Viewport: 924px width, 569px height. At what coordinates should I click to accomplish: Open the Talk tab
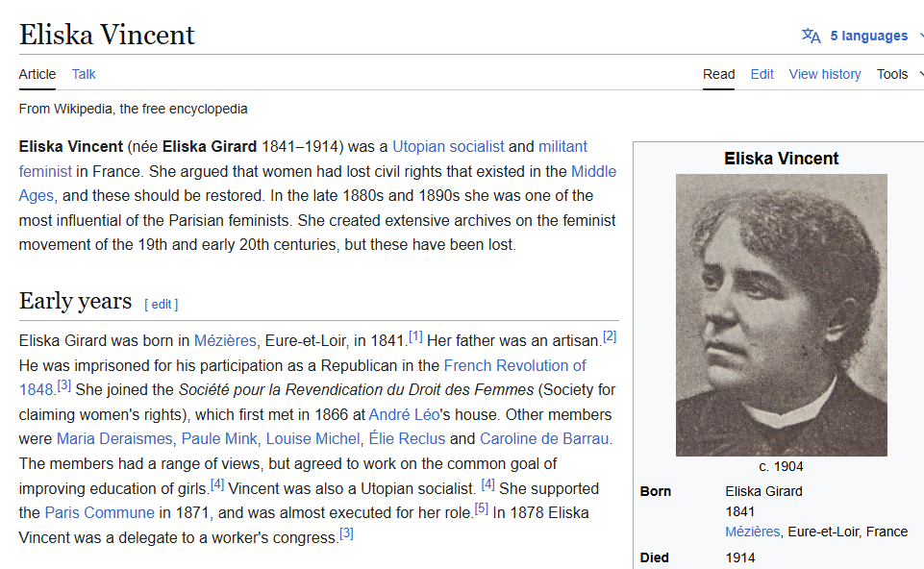(x=84, y=74)
